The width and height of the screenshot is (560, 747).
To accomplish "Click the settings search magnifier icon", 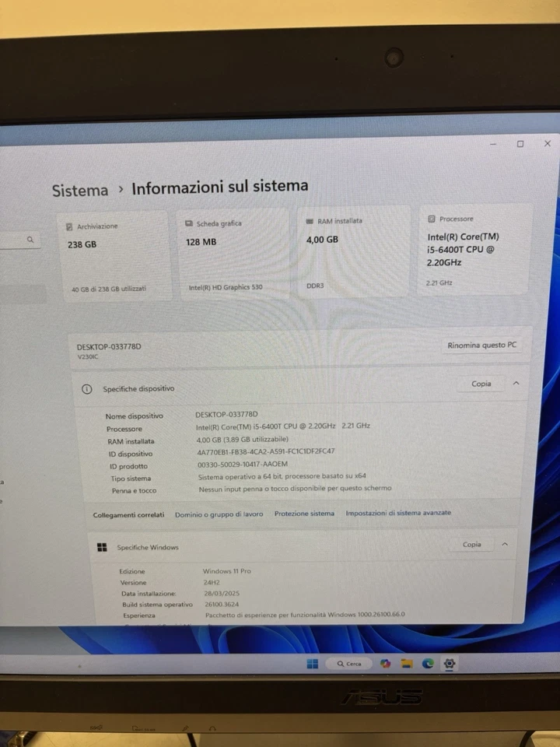I will click(x=30, y=240).
